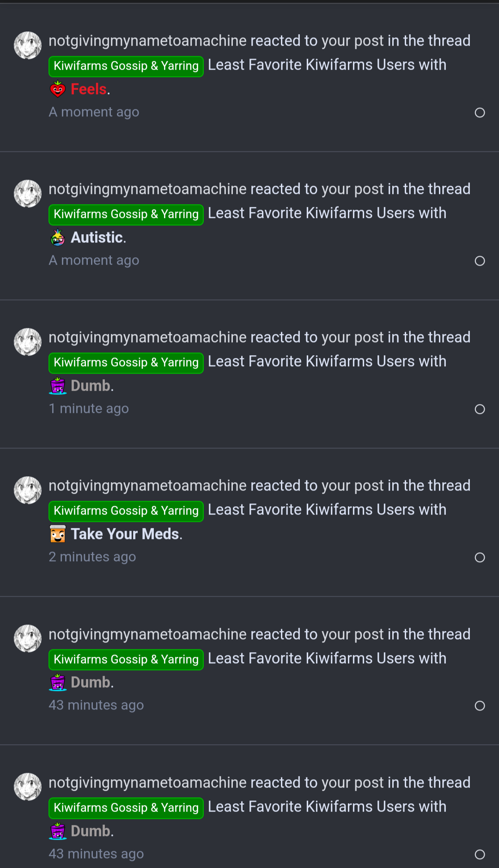Click the Autistic reaction icon
This screenshot has width=499, height=868.
click(58, 237)
